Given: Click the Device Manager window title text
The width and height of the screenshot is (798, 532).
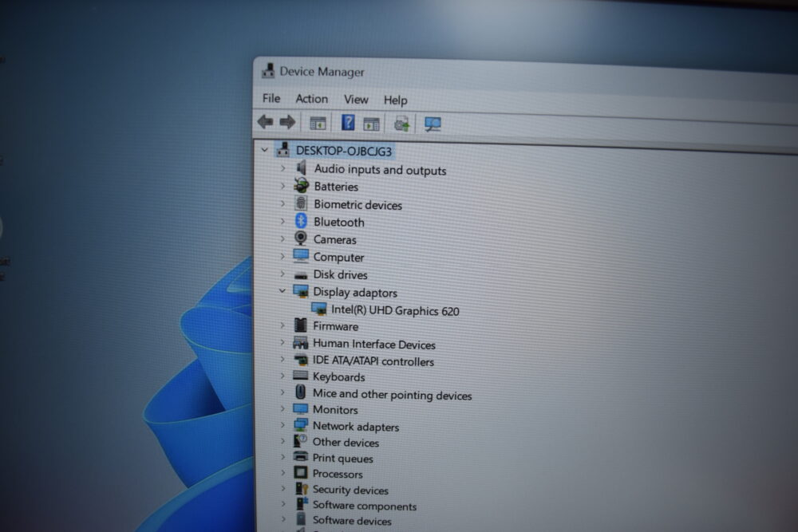Looking at the screenshot, I should [x=322, y=72].
